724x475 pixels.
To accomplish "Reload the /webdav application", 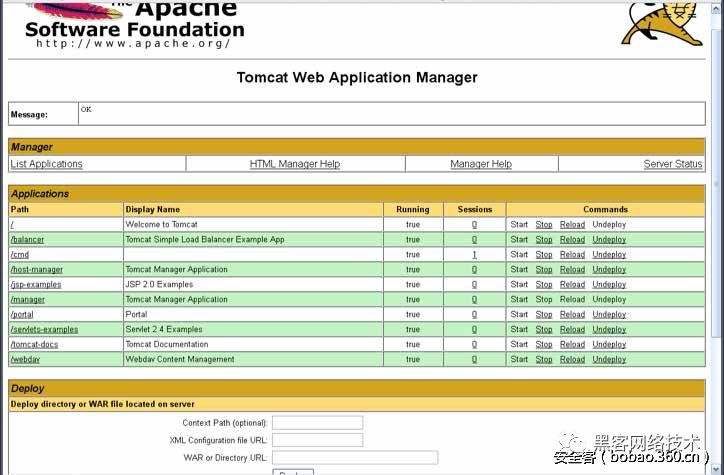I will pyautogui.click(x=573, y=359).
